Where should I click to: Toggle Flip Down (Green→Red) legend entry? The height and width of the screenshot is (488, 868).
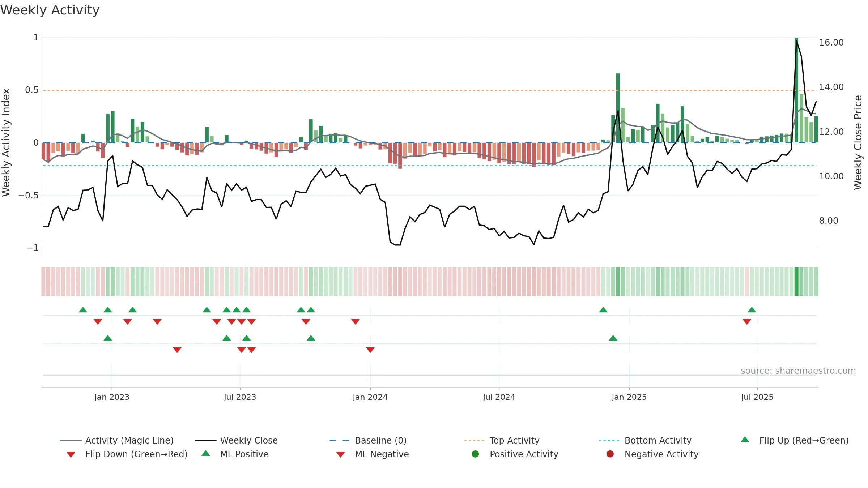[127, 454]
